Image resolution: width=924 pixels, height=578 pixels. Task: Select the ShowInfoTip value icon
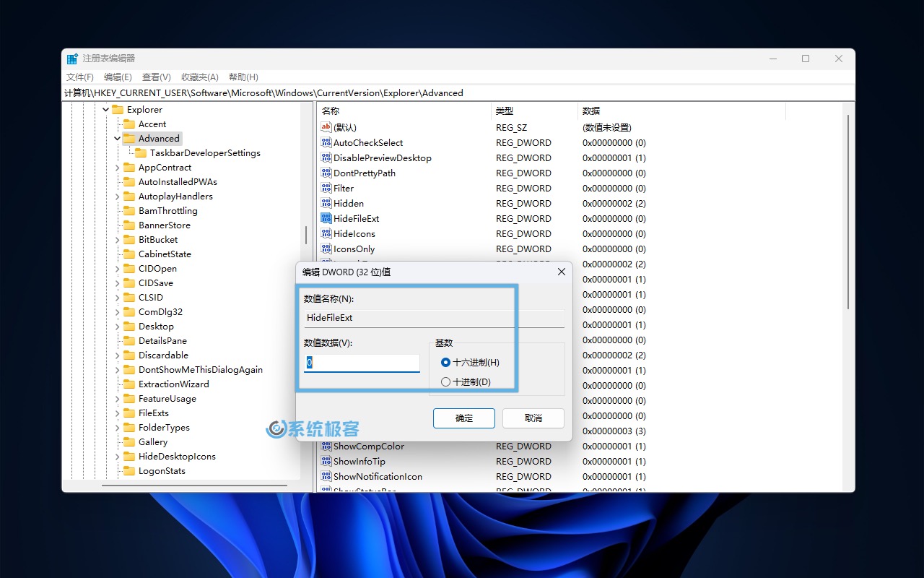point(326,461)
